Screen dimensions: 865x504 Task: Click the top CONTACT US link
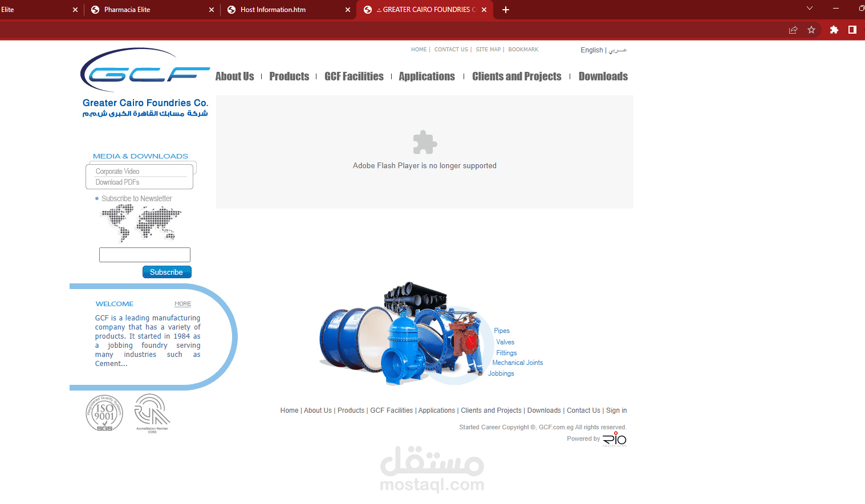click(451, 50)
